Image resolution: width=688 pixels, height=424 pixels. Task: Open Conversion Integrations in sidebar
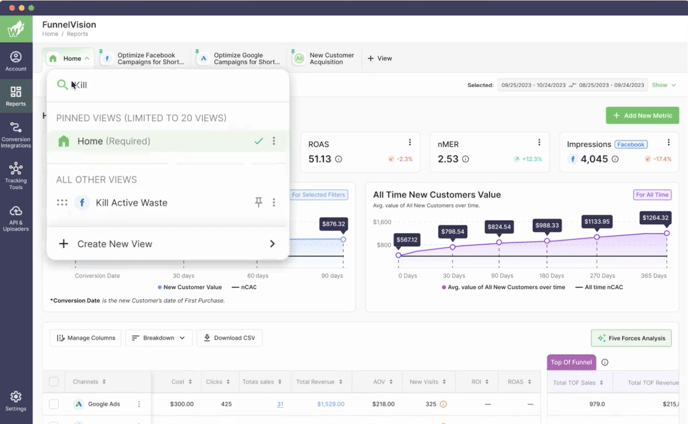point(16,133)
